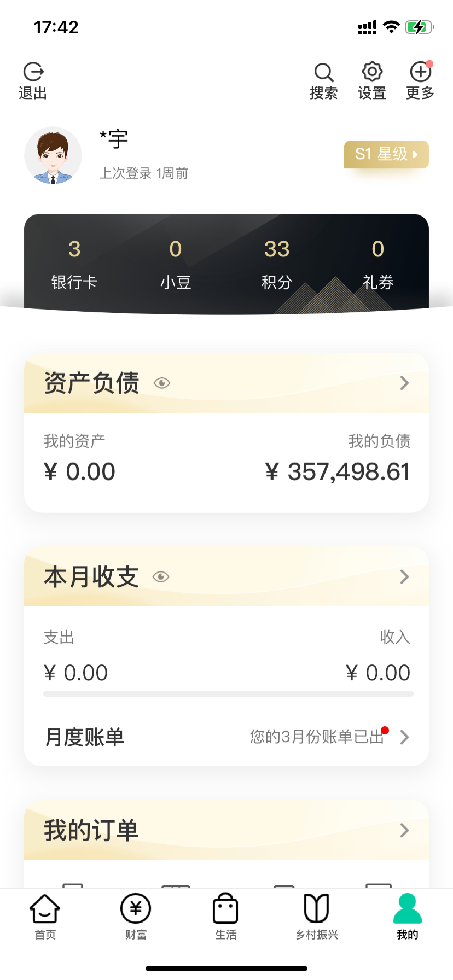Tap the 银行卡 count of 3
Image resolution: width=453 pixels, height=980 pixels.
(x=74, y=249)
